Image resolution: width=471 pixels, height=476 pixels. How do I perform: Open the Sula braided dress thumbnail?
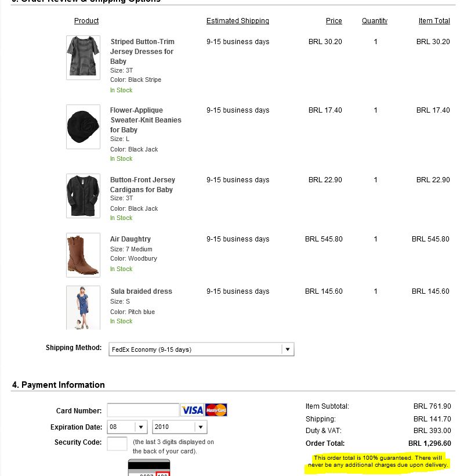click(x=82, y=307)
